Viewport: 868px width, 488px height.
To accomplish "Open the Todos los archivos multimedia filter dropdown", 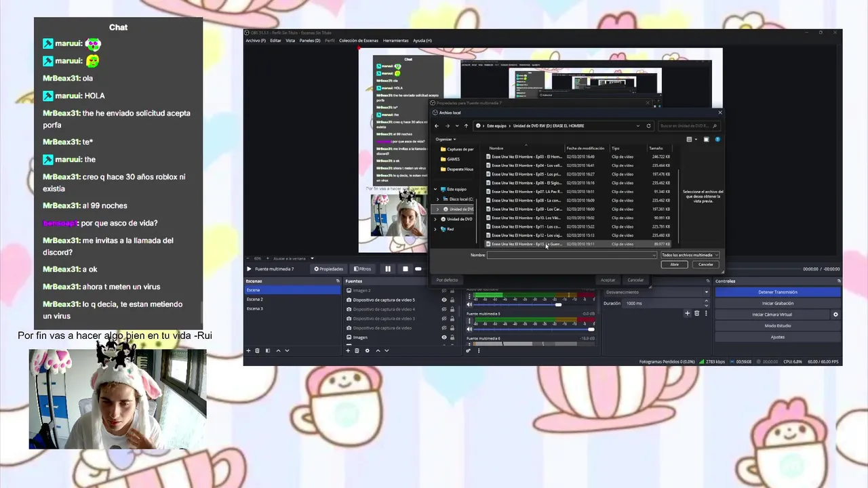I will coord(690,255).
